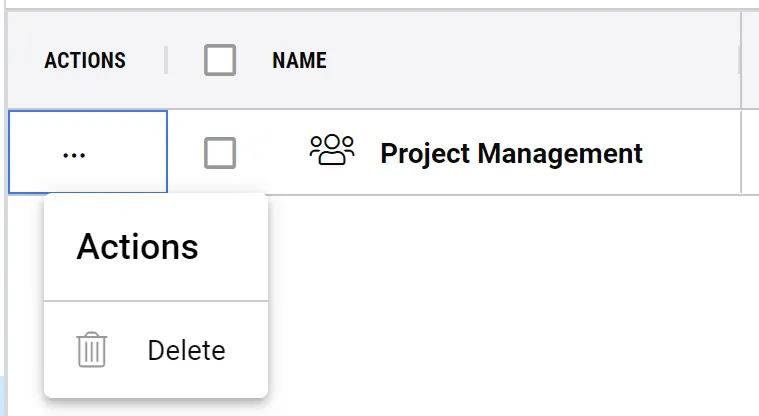Click empty cell space left of the ellipsis

point(30,155)
